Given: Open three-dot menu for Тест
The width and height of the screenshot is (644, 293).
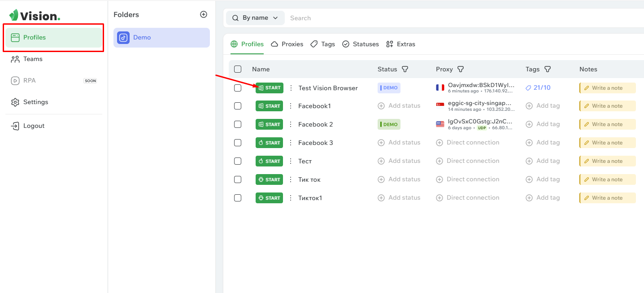Looking at the screenshot, I should tap(291, 161).
